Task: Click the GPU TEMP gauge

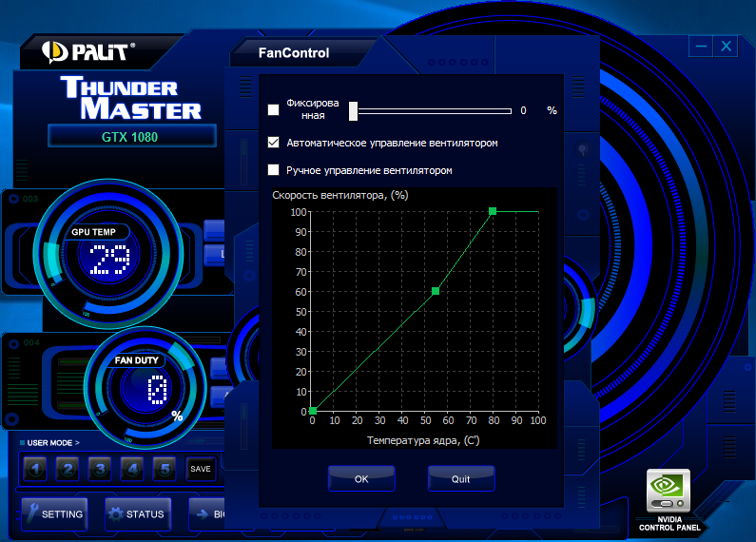Action: pyautogui.click(x=108, y=254)
